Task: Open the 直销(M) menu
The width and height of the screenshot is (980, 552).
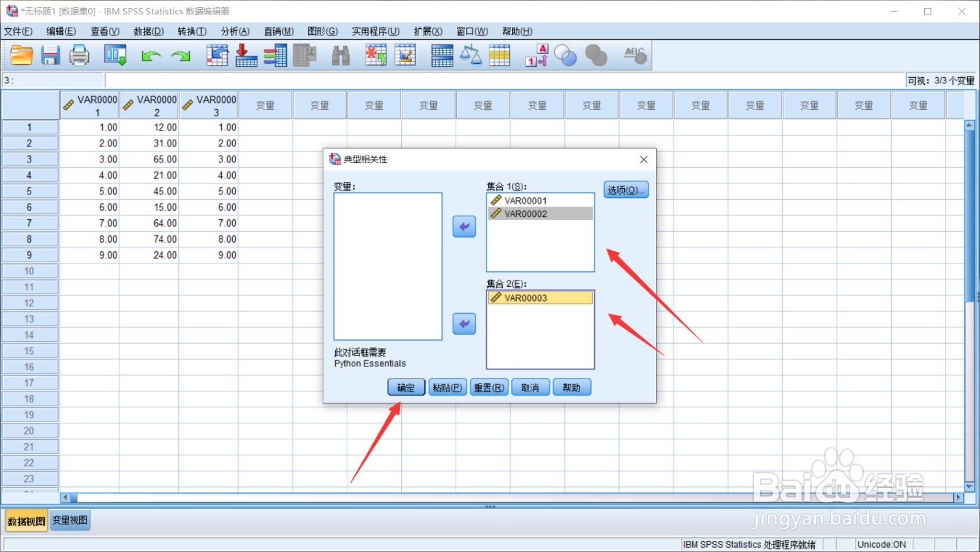Action: (x=279, y=31)
